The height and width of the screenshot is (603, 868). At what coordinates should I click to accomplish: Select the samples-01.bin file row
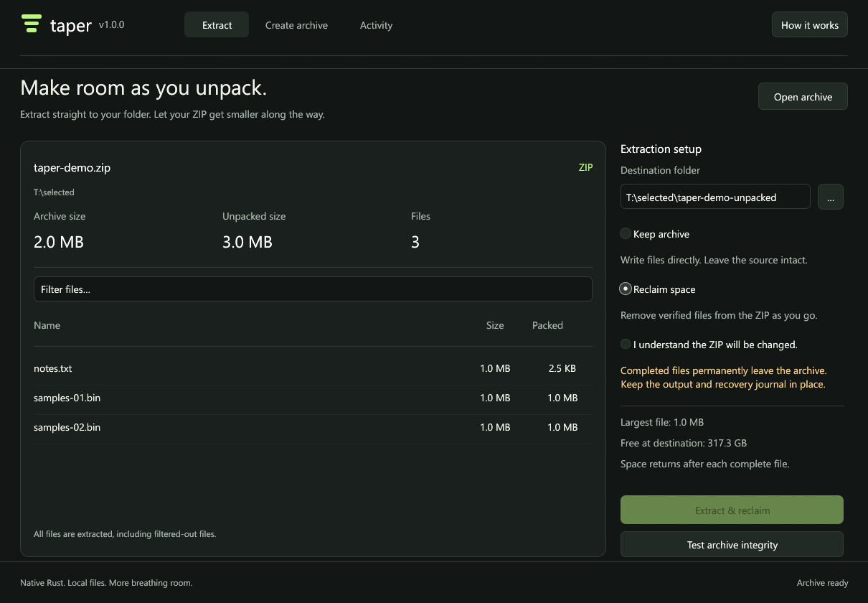coord(313,398)
